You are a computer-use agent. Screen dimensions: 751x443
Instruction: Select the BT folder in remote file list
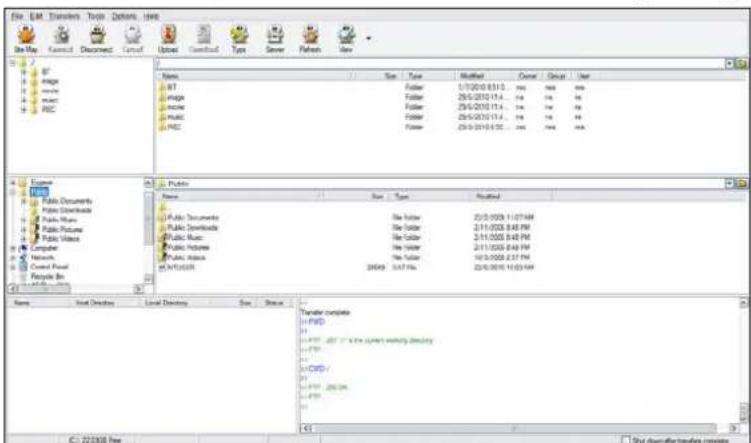(168, 87)
